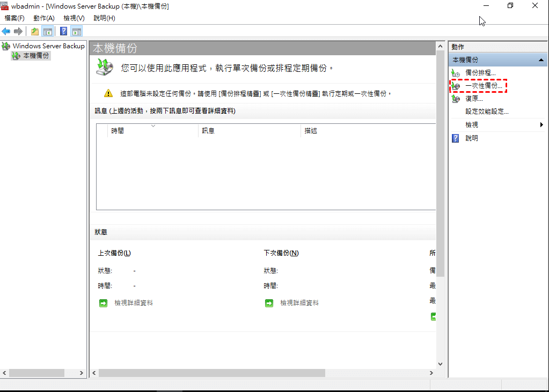This screenshot has height=392, width=549.
Task: Click the 動作 pane title
Action: (458, 47)
